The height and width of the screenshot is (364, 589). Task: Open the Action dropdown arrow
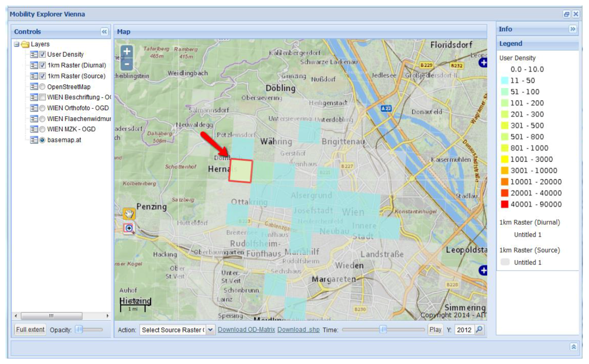click(x=210, y=330)
